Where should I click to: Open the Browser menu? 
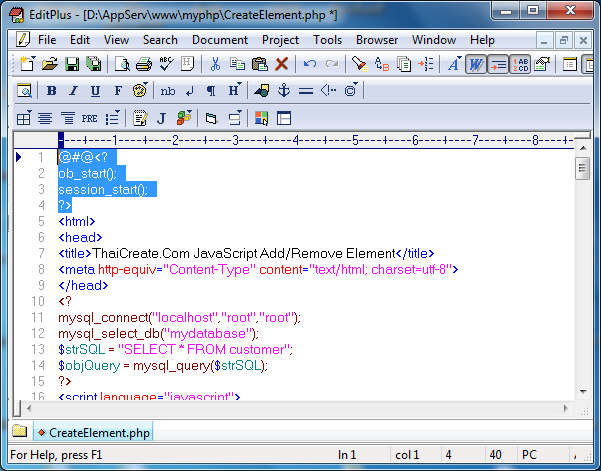tap(377, 40)
